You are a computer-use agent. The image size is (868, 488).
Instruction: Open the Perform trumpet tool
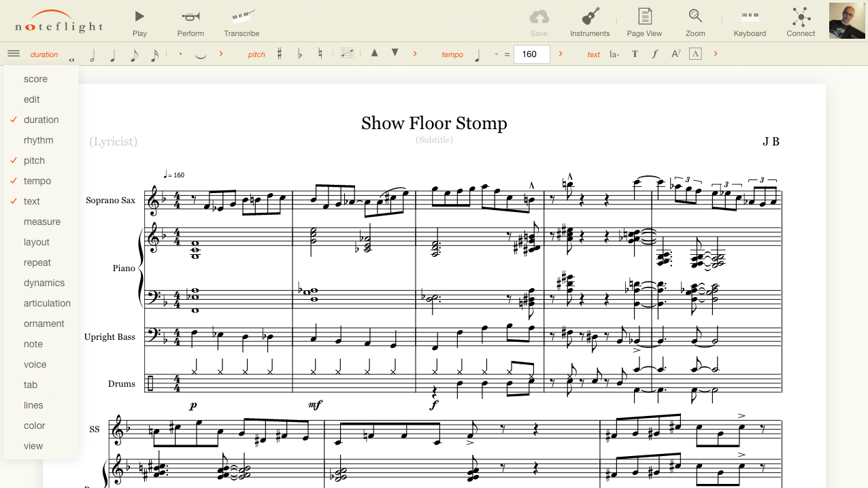coord(190,22)
